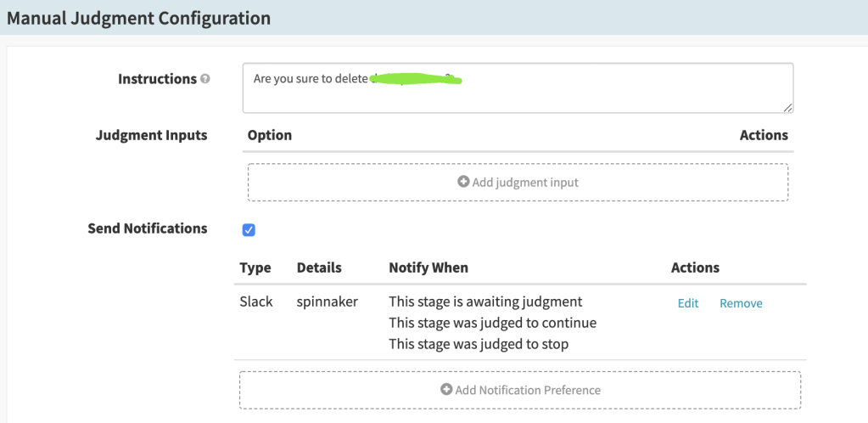Viewport: 868px width, 423px height.
Task: Focus the Instructions text box
Action: pos(518,95)
